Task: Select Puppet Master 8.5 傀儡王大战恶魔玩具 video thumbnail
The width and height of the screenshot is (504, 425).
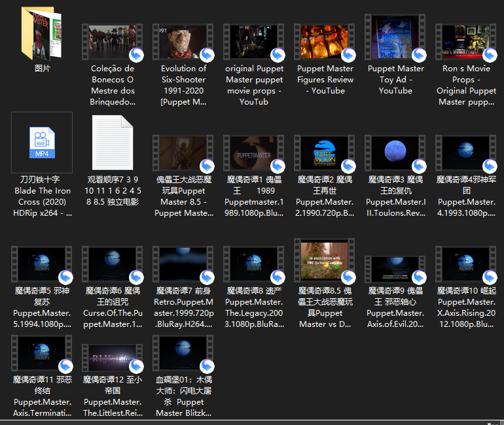Action: pyautogui.click(x=183, y=153)
